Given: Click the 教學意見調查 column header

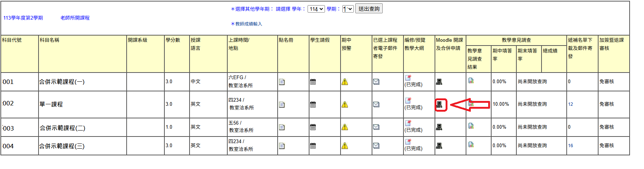Looking at the screenshot, I should (x=516, y=40).
